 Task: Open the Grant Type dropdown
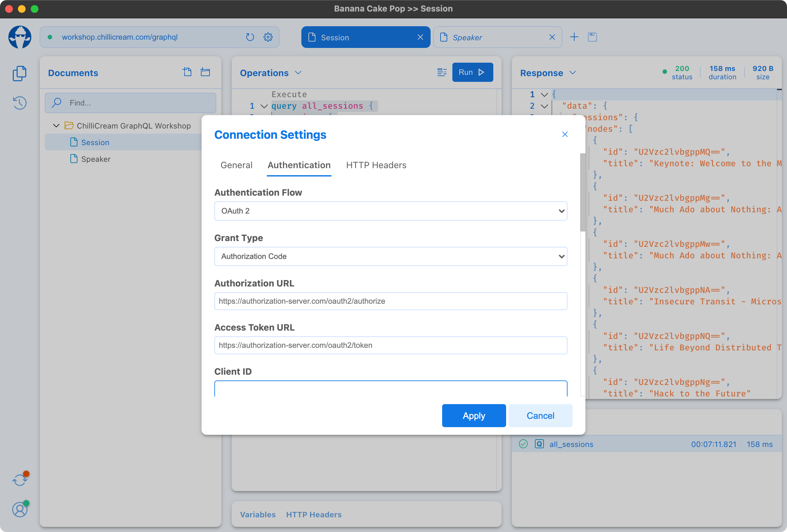tap(390, 256)
